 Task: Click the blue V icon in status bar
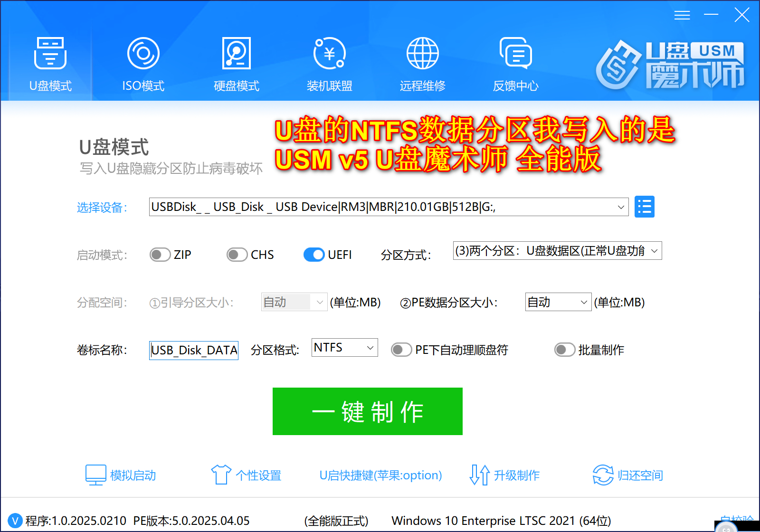pos(15,521)
